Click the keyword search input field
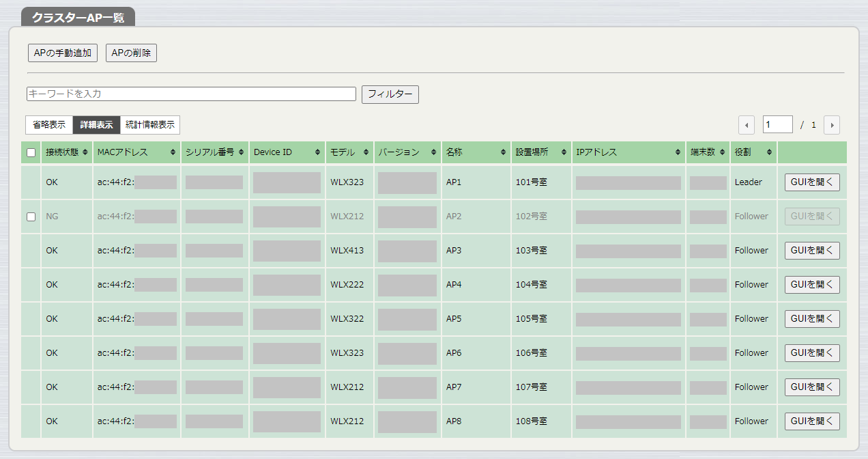868x459 pixels. coord(191,94)
